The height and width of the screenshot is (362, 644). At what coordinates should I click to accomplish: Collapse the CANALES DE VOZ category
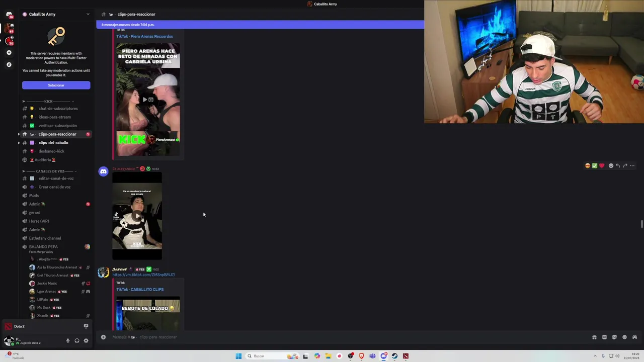[50, 171]
